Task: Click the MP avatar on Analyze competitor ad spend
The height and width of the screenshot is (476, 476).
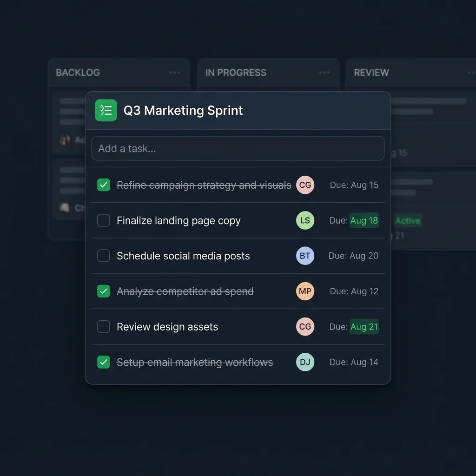Action: [305, 291]
